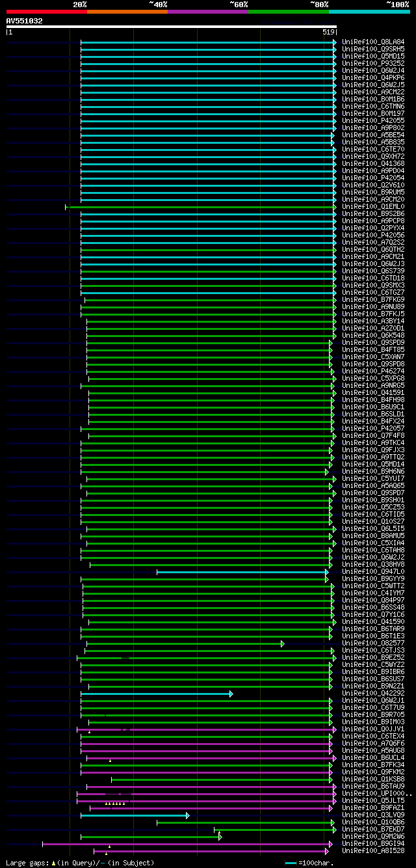This screenshot has height=868, width=416.
Task: Select the UniRef100_Q9XH72 label
Action: pos(373,157)
